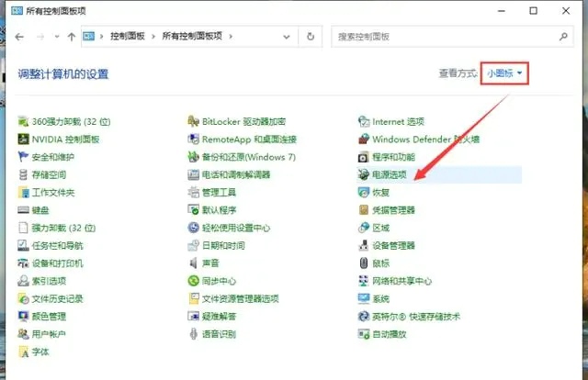Open the 声音 speaker icon
The height and width of the screenshot is (380, 588).
click(x=193, y=263)
